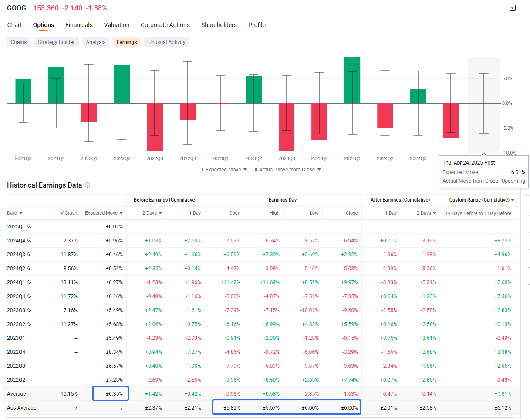Click the 2024Q3 green bar in chart
The width and height of the screenshot is (530, 420).
pos(418,96)
